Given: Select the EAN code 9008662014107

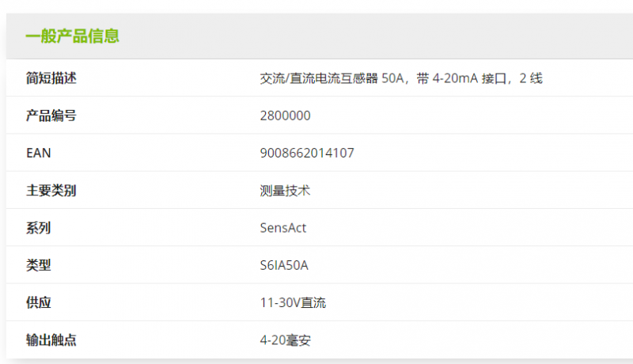Looking at the screenshot, I should [307, 153].
